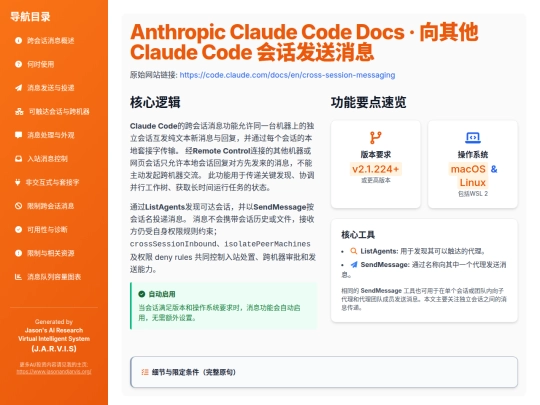Click the question-mark icon beside 何时使用
The image size is (540, 405).
18,64
